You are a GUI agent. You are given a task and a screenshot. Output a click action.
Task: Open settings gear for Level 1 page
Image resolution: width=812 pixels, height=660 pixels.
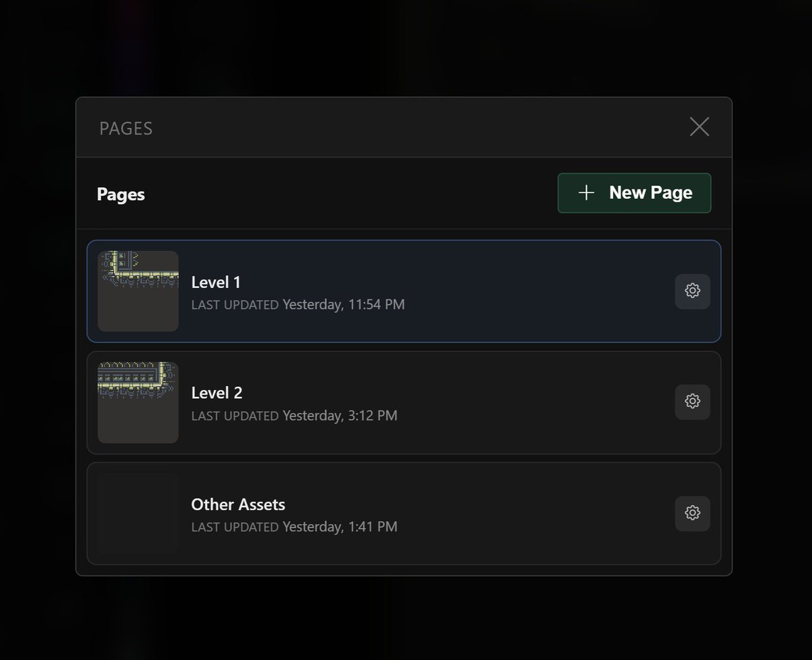pyautogui.click(x=692, y=291)
